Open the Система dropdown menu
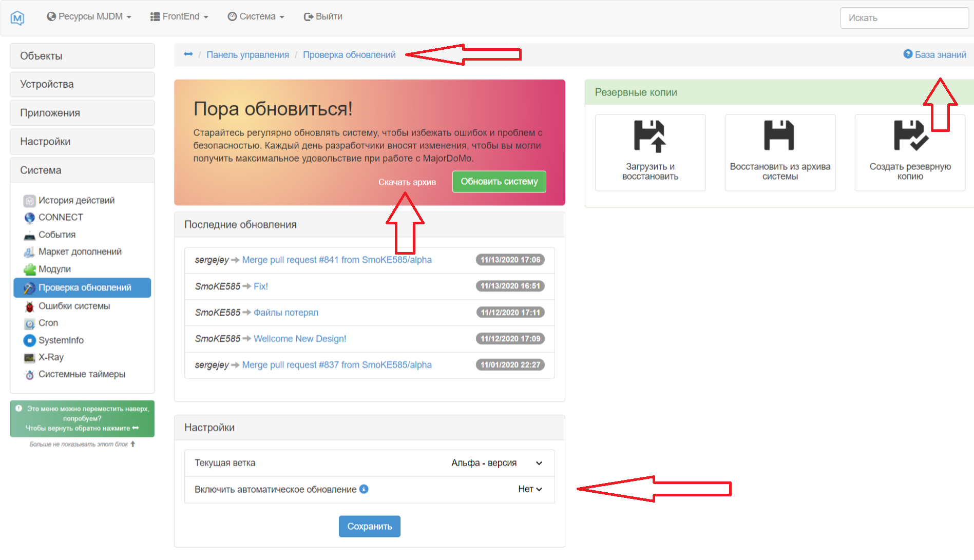The height and width of the screenshot is (560, 974). tap(255, 16)
